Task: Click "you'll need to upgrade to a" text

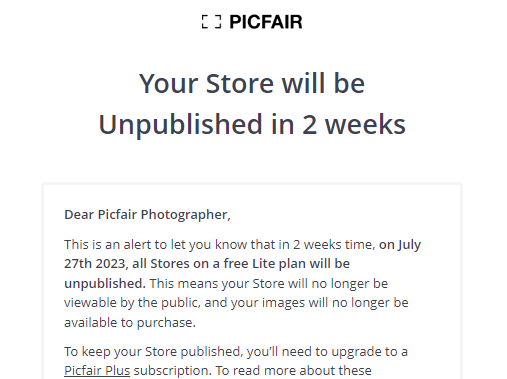Action: pyautogui.click(x=327, y=352)
